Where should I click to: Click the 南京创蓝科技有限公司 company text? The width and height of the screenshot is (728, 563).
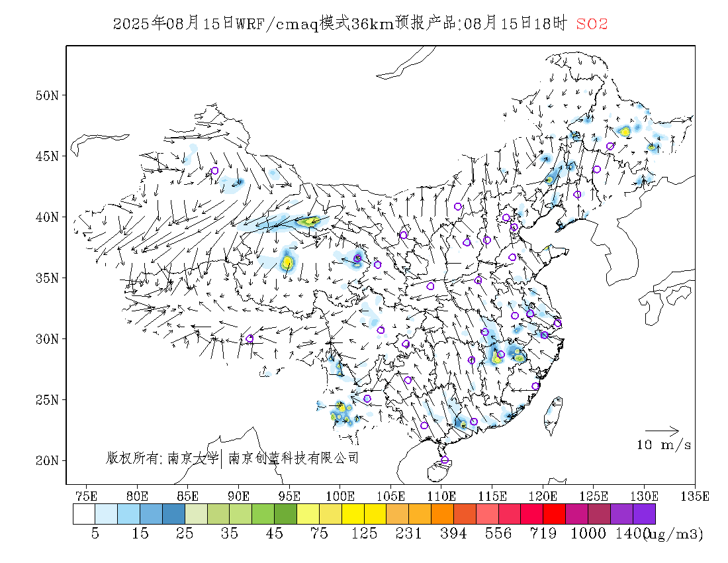tap(294, 458)
